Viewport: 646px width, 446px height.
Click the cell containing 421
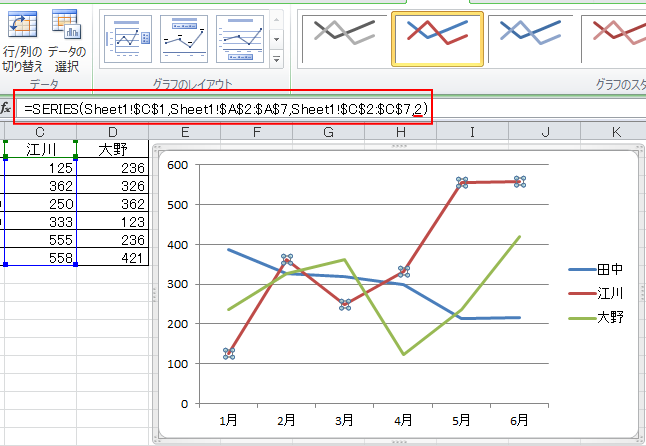click(112, 258)
